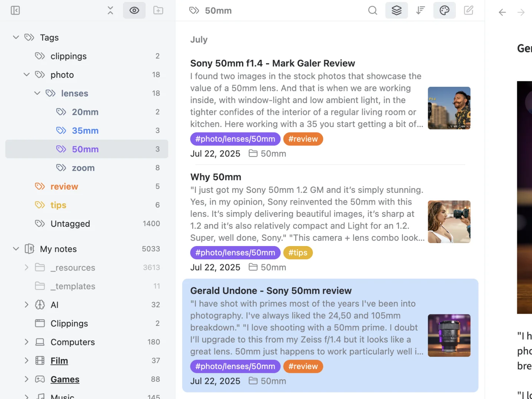The width and height of the screenshot is (532, 399).
Task: Select the zoom tag label
Action: (83, 168)
